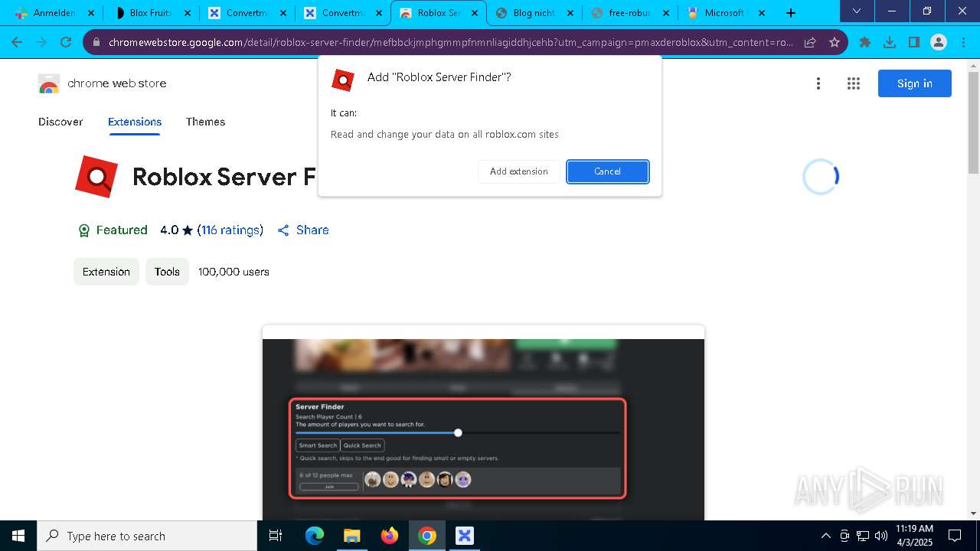Open the Google apps grid icon
The width and height of the screenshot is (980, 551).
pyautogui.click(x=854, y=83)
